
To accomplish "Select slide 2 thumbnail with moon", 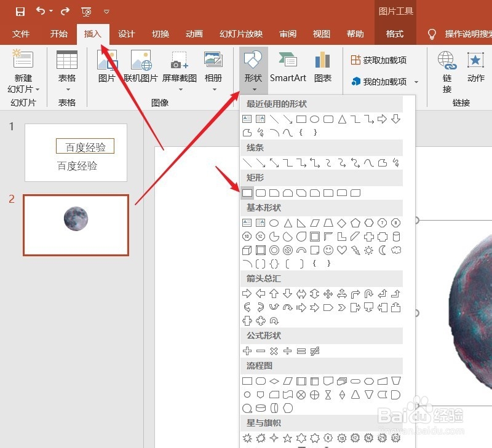I will 76,225.
